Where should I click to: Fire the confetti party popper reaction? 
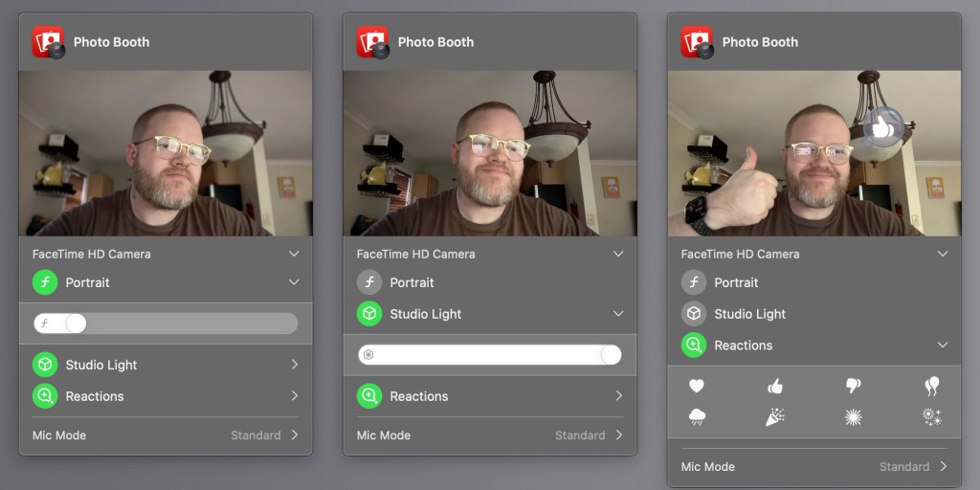click(775, 417)
